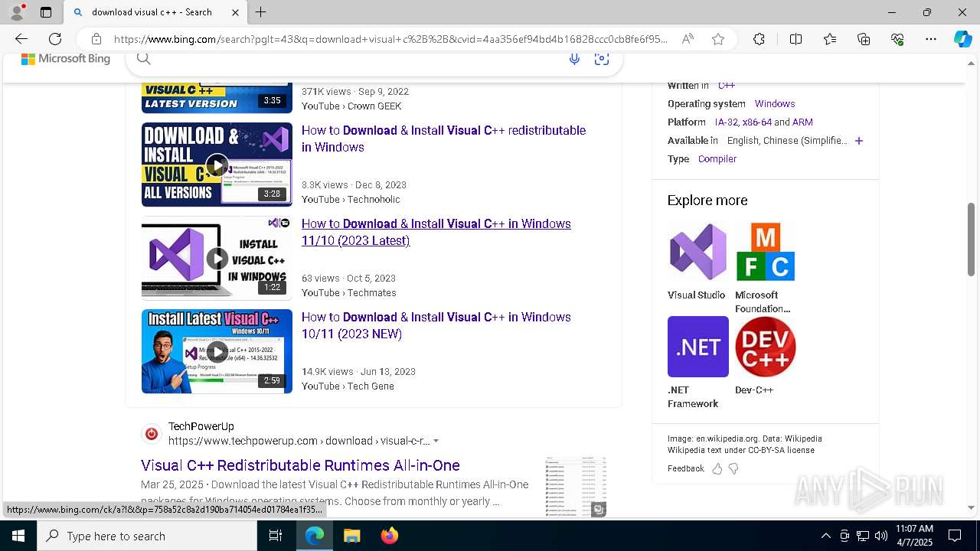This screenshot has height=551, width=980.
Task: Click the Bing search magnifier icon
Action: (144, 59)
